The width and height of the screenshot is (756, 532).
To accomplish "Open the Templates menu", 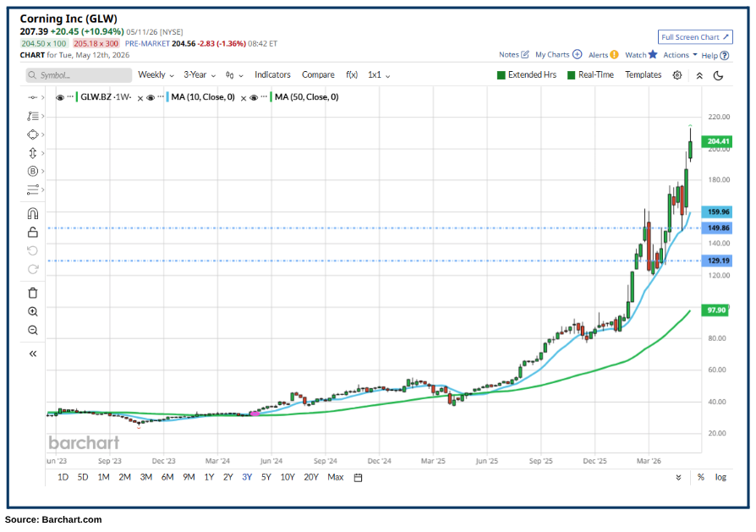I will (x=644, y=74).
